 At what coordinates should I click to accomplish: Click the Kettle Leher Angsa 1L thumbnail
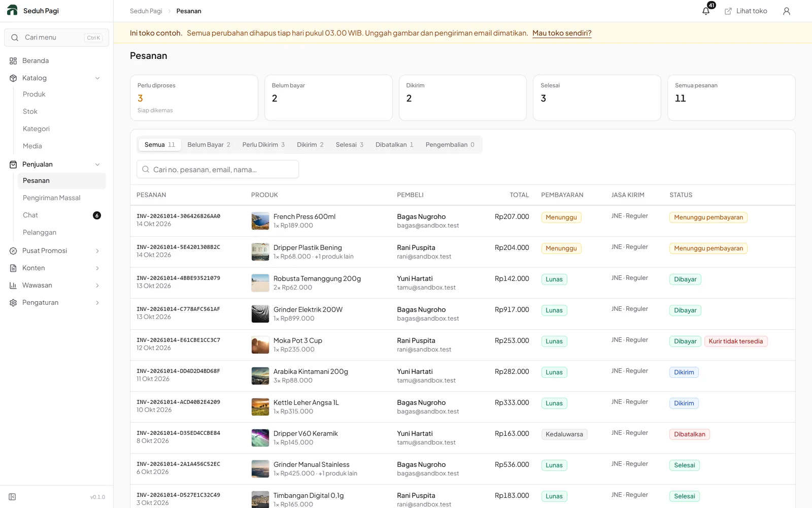coord(260,407)
